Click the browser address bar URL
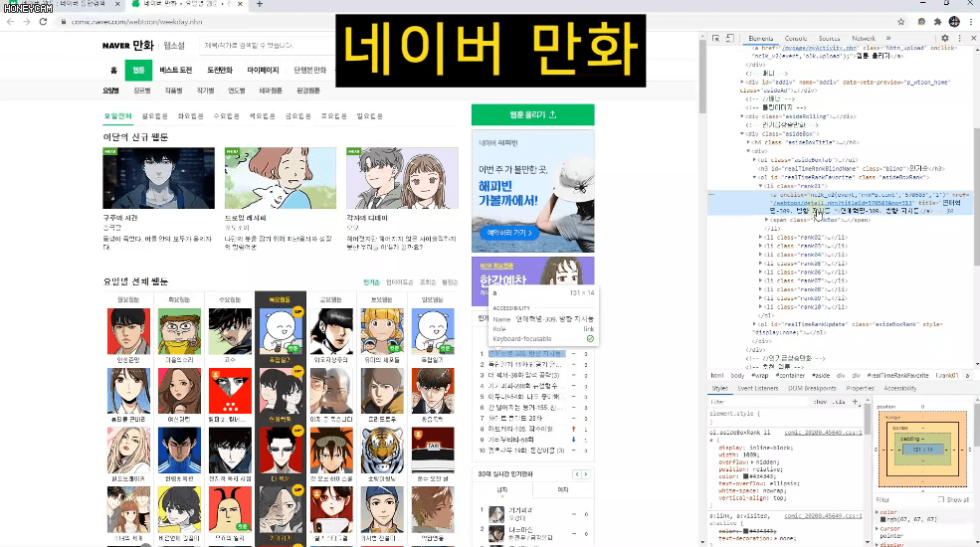Image resolution: width=980 pixels, height=547 pixels. click(x=137, y=21)
